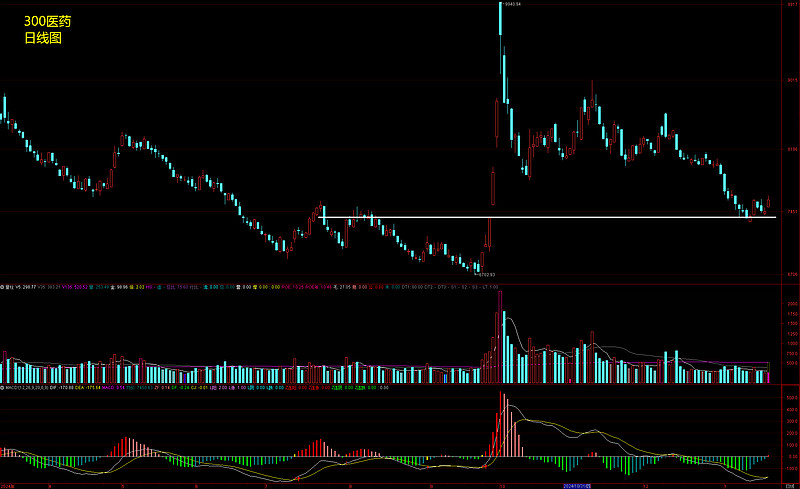The image size is (800, 489).
Task: Click the period label at the bottom-right corner
Action: 789,485
